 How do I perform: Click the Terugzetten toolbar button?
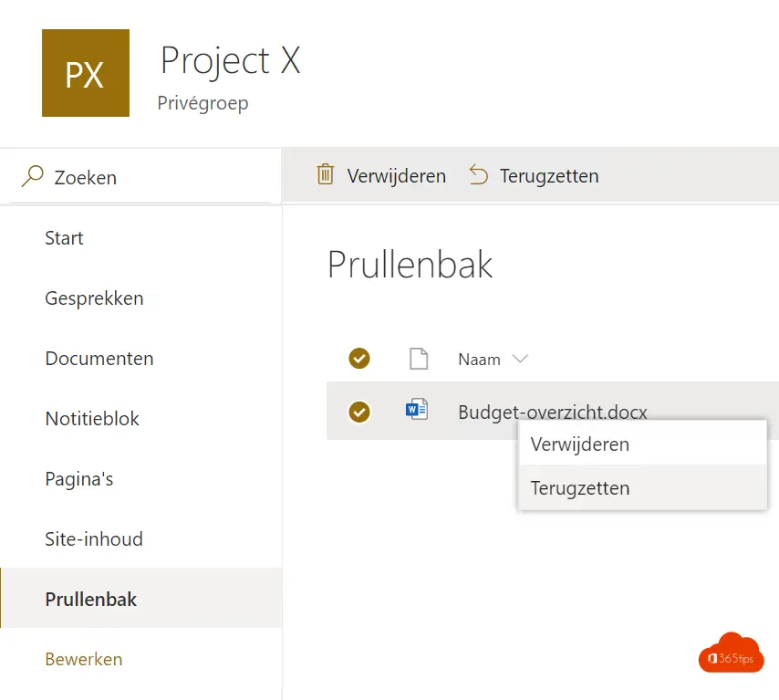[534, 175]
